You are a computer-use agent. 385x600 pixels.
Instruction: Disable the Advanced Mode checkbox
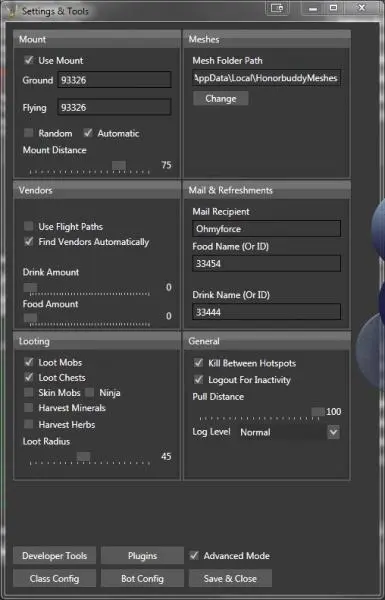194,555
